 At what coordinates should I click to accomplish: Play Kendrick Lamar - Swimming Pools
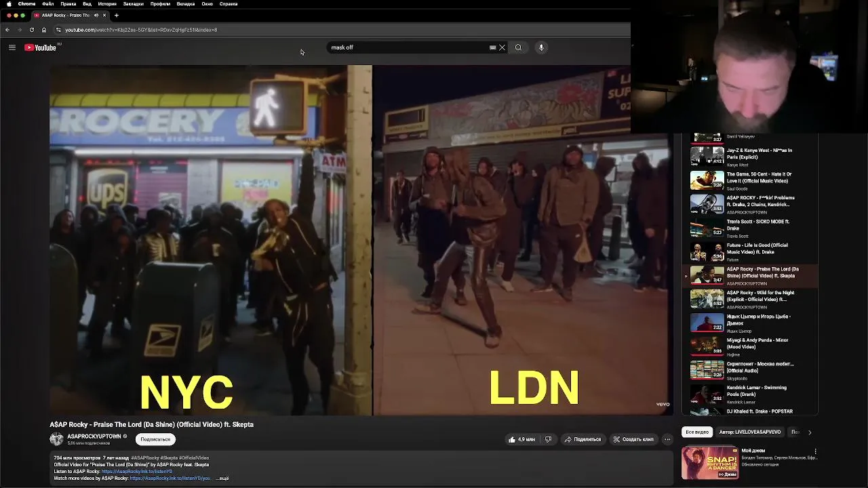(750, 394)
